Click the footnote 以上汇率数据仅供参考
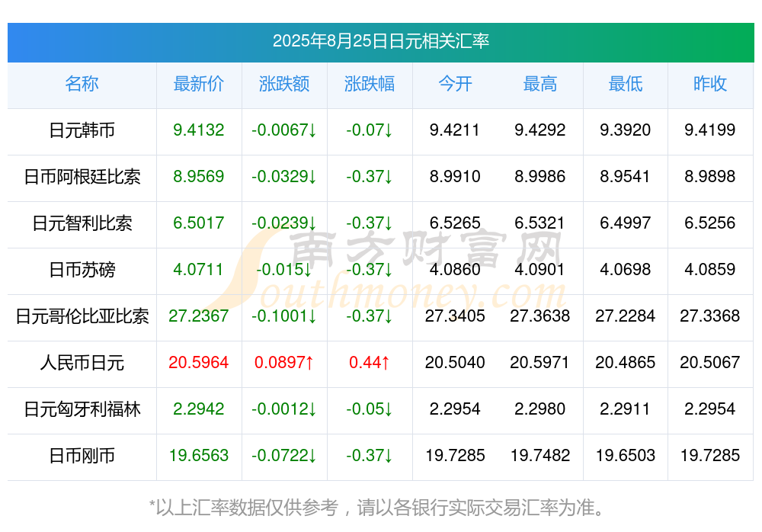Viewport: 762px width, 532px height. (247, 508)
